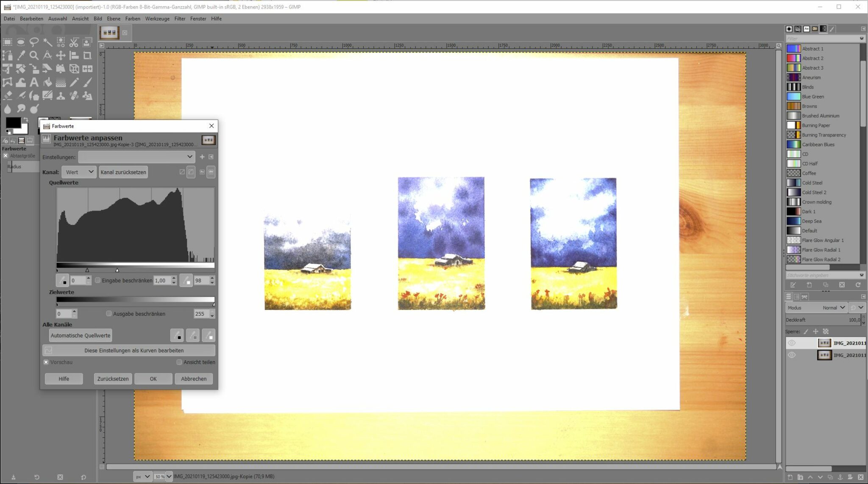Select the Ellipse Select tool

coord(21,42)
